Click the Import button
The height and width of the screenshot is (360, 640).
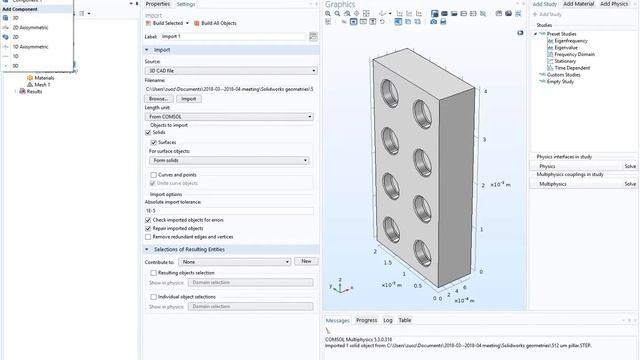tap(189, 99)
